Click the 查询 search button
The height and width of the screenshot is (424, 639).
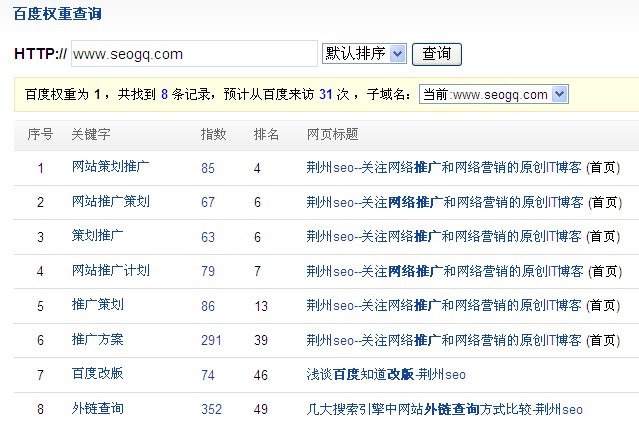[437, 54]
